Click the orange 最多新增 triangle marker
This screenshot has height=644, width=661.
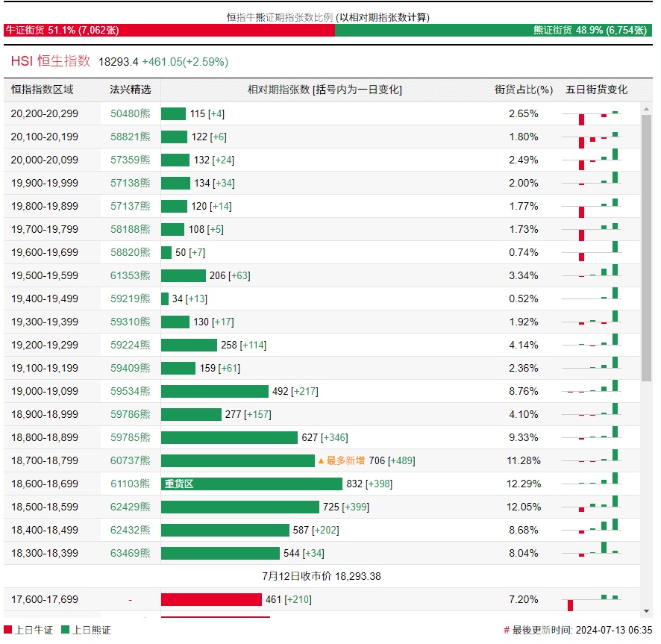[x=322, y=461]
